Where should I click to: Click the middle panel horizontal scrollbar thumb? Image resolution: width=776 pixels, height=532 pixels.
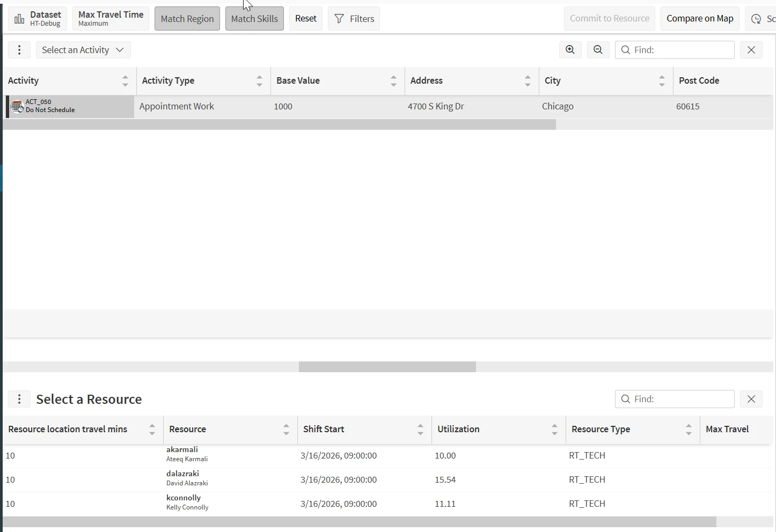tap(387, 367)
